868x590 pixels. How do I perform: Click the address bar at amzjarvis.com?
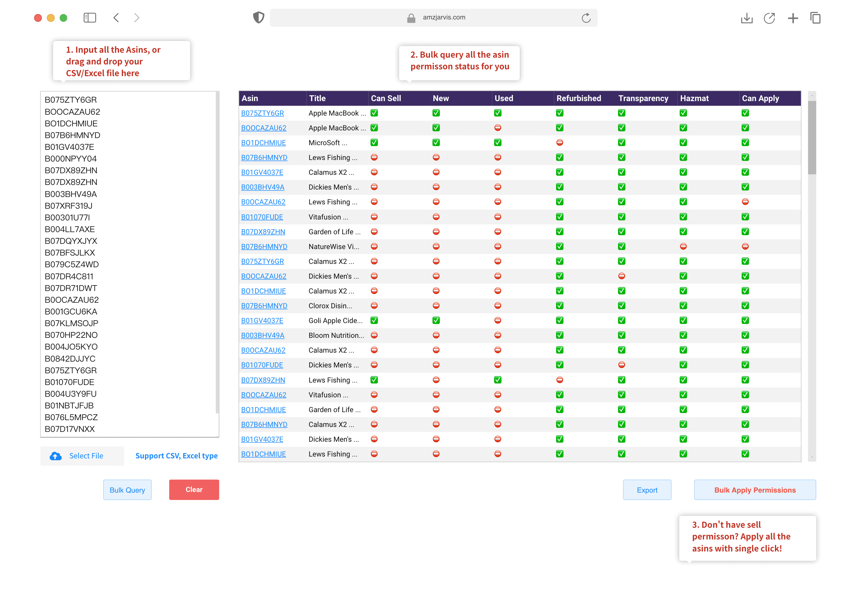pyautogui.click(x=434, y=18)
